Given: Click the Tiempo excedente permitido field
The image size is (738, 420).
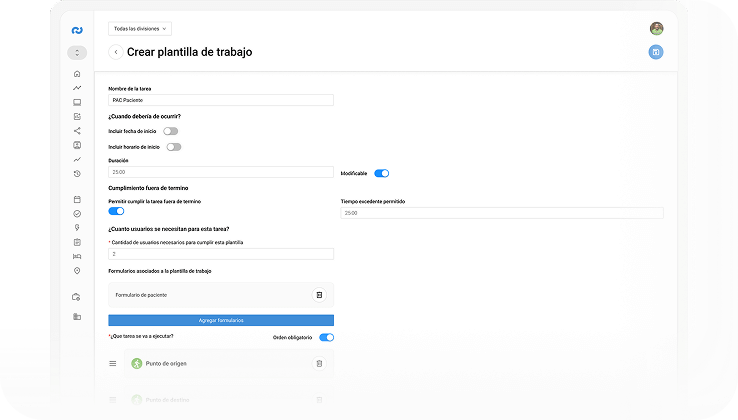Looking at the screenshot, I should click(x=501, y=213).
